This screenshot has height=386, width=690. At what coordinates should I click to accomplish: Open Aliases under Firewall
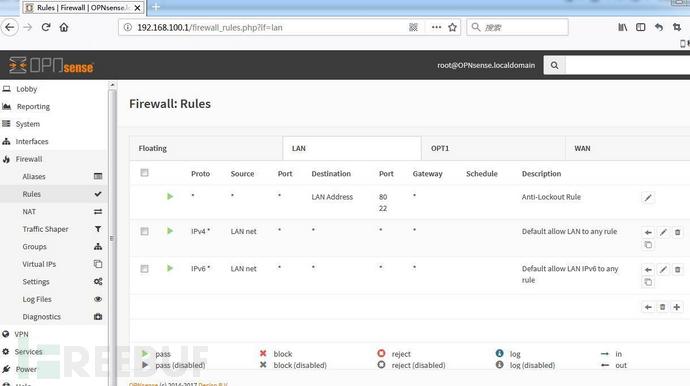[x=54, y=176]
